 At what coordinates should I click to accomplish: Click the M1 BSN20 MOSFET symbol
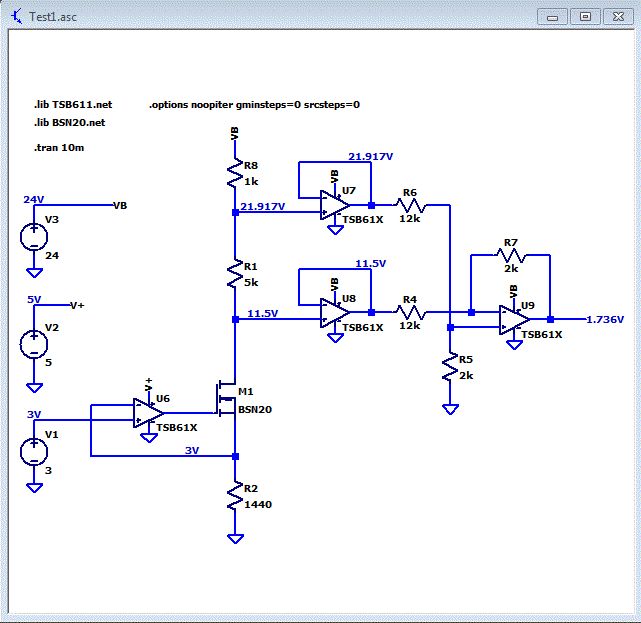point(226,399)
